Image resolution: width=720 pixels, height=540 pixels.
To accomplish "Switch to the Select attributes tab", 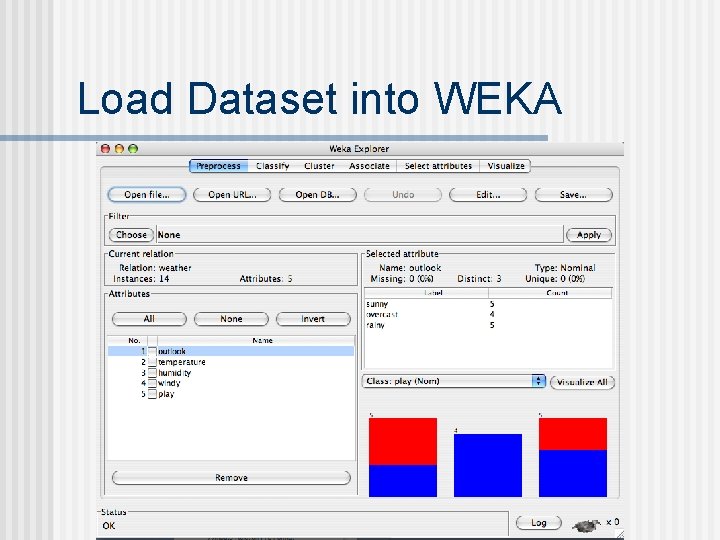I will click(x=438, y=166).
